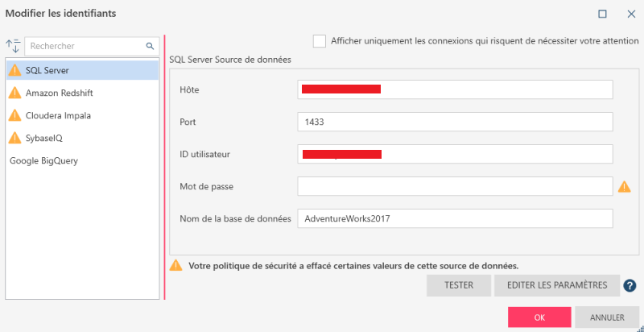Click EDITER LES PARAMÈTRES button
The height and width of the screenshot is (332, 644).
(557, 285)
